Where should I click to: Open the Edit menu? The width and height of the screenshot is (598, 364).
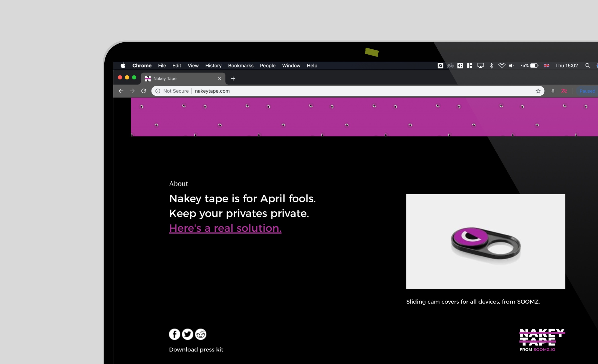coord(177,66)
